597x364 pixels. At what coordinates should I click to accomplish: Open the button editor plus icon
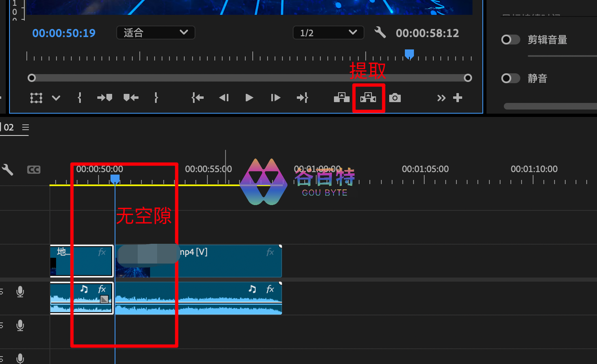coord(458,98)
